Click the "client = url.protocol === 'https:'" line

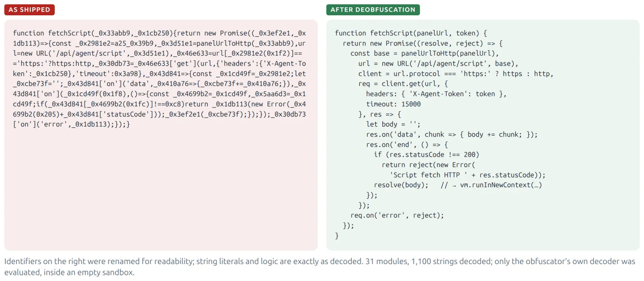[x=456, y=74]
